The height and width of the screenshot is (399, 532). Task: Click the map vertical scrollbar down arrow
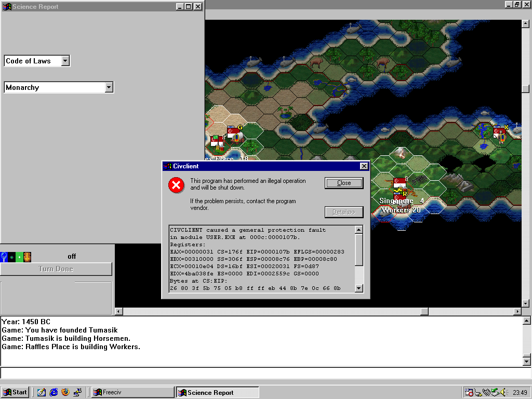[525, 303]
